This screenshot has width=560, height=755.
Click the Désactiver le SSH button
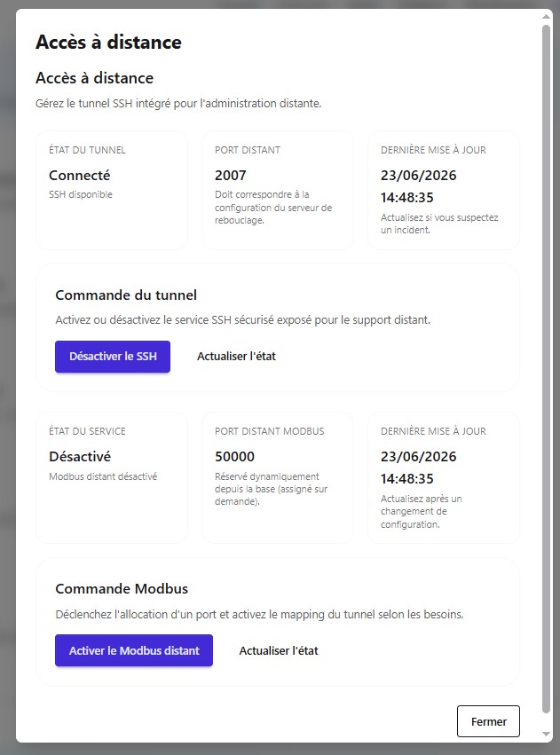tap(113, 357)
